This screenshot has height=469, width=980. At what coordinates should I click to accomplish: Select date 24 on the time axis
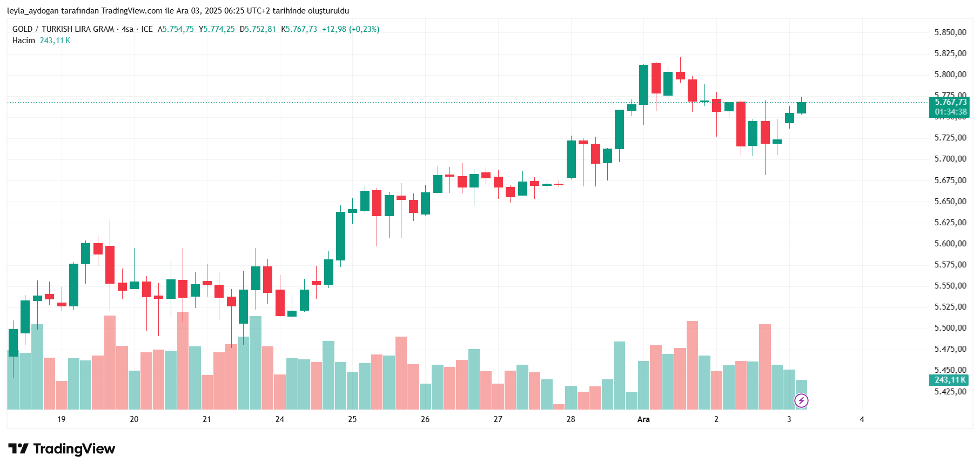pos(280,419)
